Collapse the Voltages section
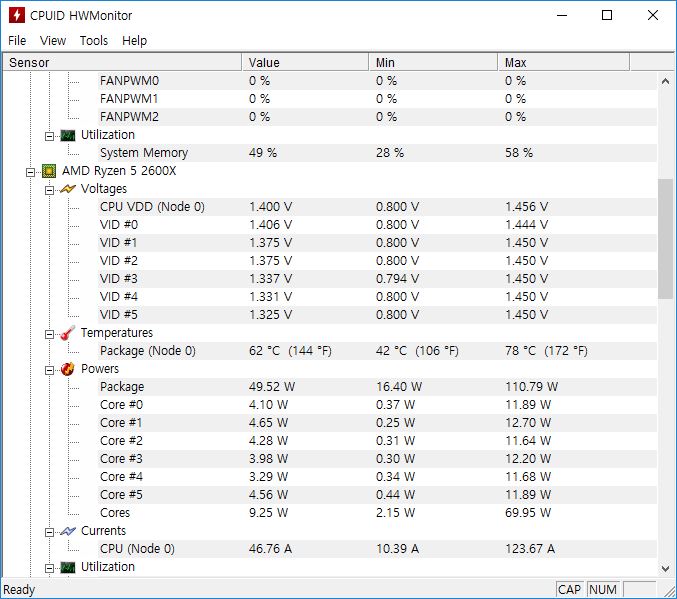Viewport: 677px width, 599px height. [x=50, y=190]
